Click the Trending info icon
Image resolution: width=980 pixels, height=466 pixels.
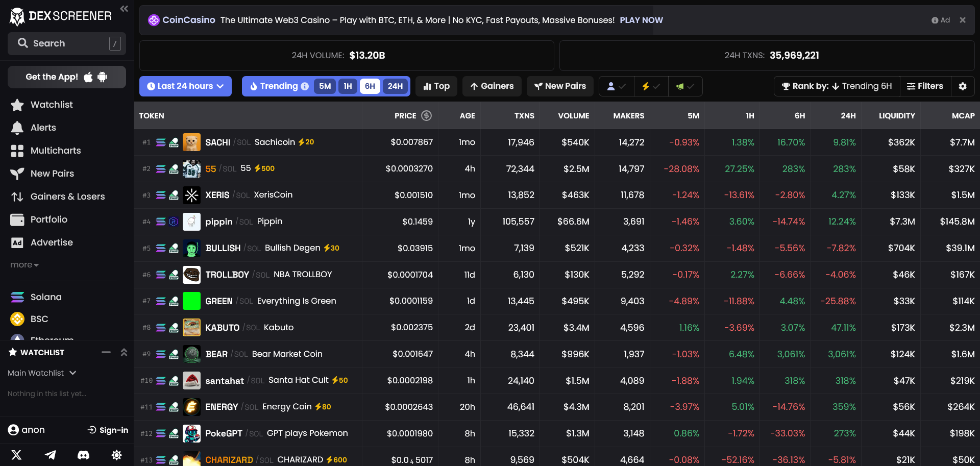(305, 86)
